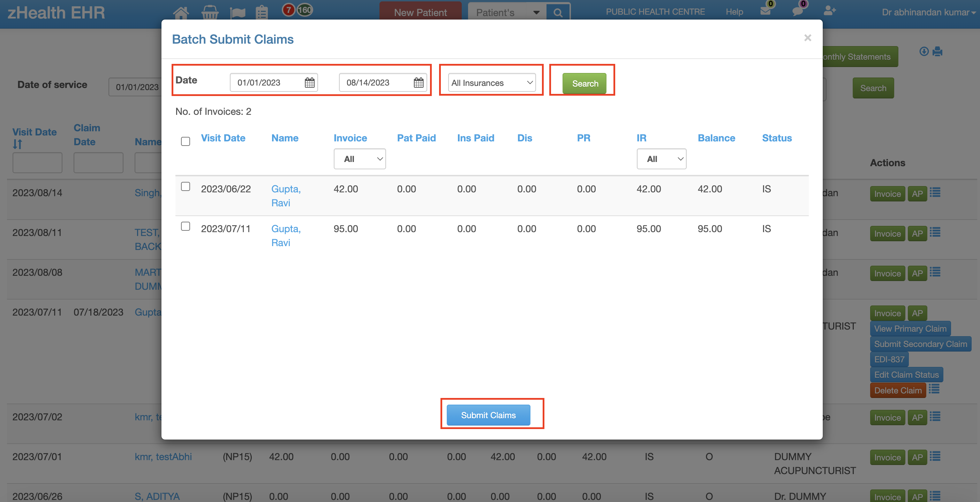Open list icon in 2023/08/11 row

tap(935, 232)
